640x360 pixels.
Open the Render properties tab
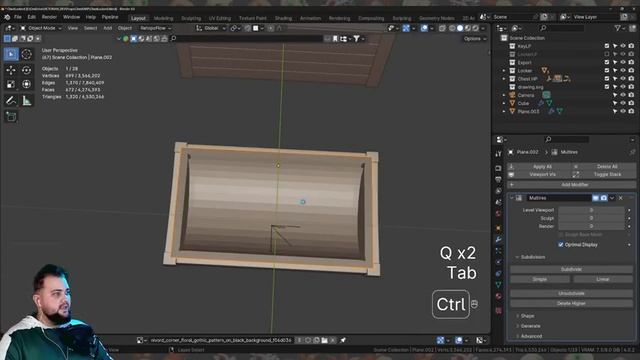coord(498,168)
